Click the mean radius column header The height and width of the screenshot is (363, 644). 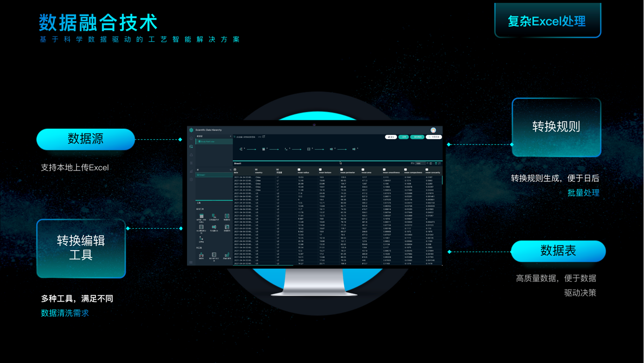(x=303, y=172)
